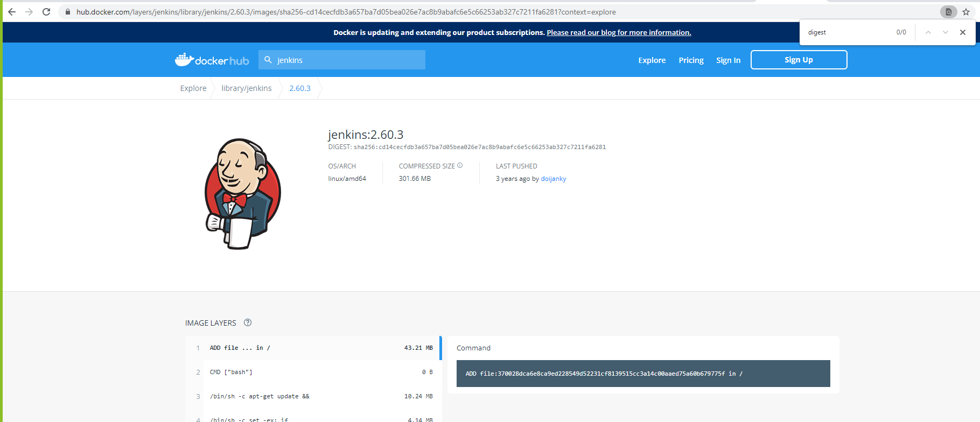This screenshot has width=980, height=422.
Task: Click the ADD file command code block
Action: point(643,374)
